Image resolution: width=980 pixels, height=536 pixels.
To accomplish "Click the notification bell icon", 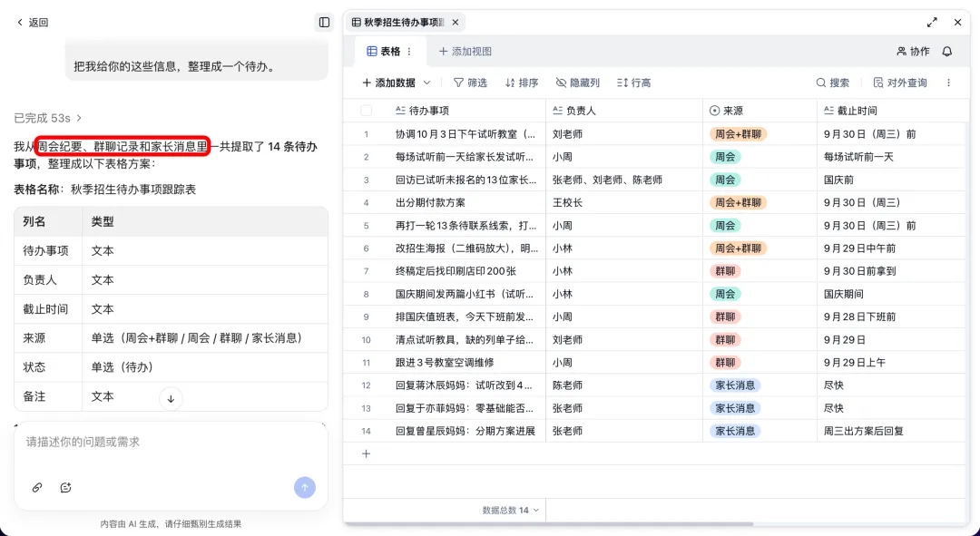I will click(x=947, y=52).
